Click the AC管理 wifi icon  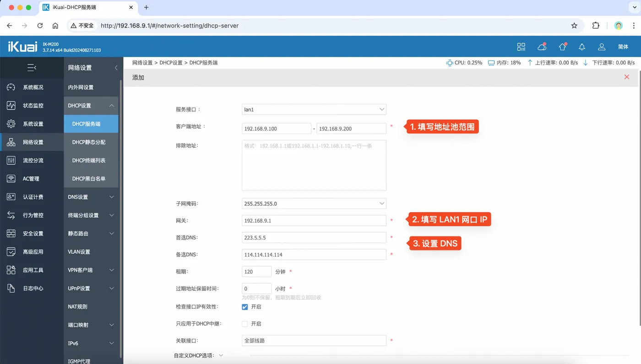point(11,179)
